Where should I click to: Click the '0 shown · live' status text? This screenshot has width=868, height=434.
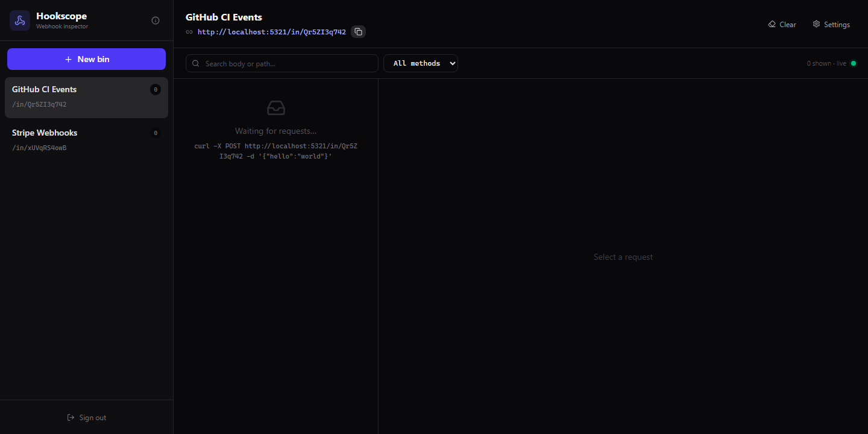(826, 63)
